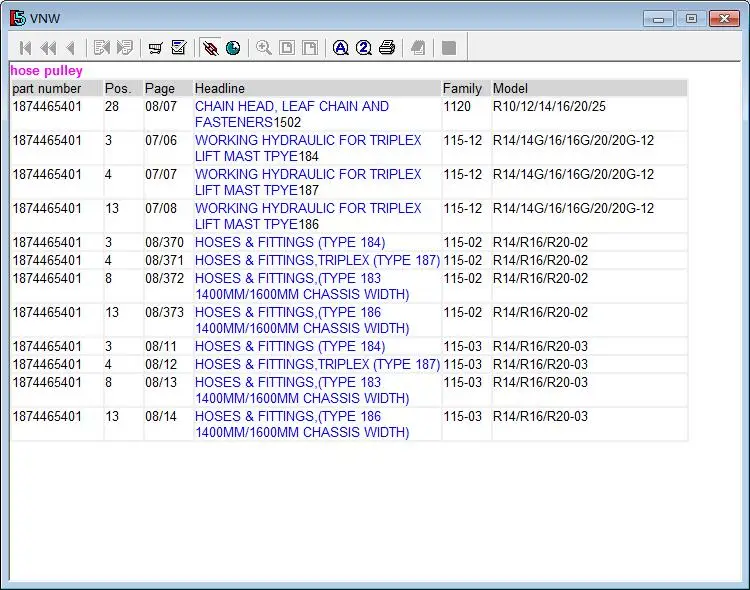Go to first page with the skip-to-start arrow

(25, 48)
